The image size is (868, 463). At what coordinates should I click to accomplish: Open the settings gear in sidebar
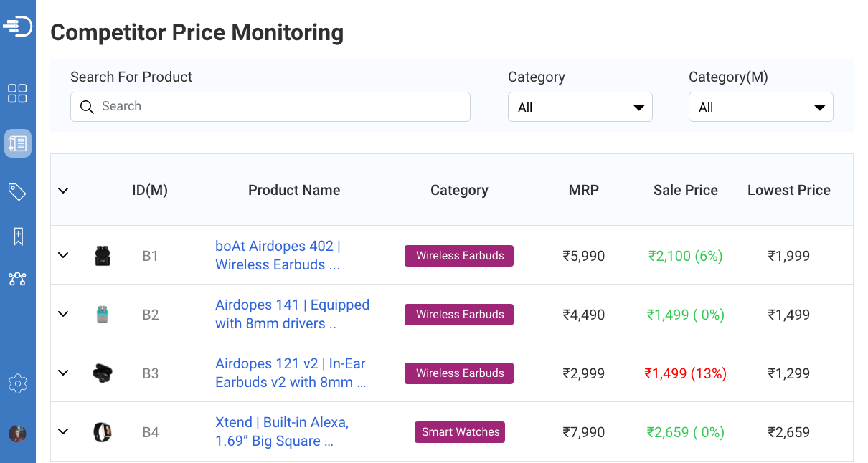coord(17,383)
